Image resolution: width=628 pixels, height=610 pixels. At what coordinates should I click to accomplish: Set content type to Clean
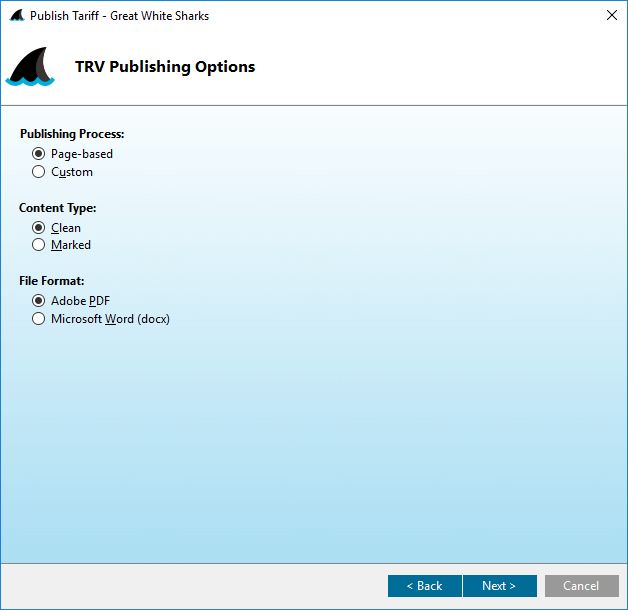point(39,228)
